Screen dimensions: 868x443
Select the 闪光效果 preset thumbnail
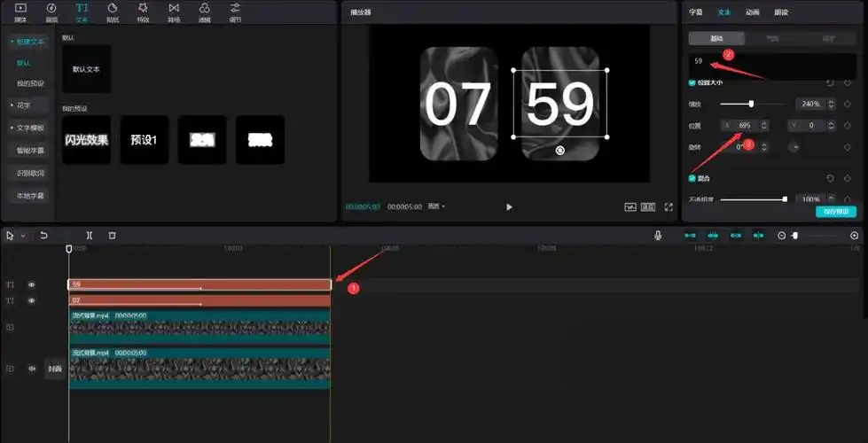pos(87,140)
